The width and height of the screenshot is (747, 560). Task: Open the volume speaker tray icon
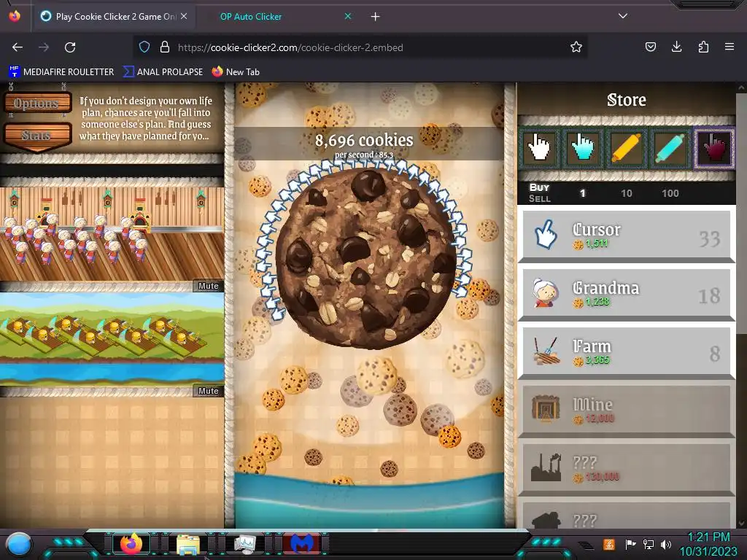pyautogui.click(x=666, y=544)
